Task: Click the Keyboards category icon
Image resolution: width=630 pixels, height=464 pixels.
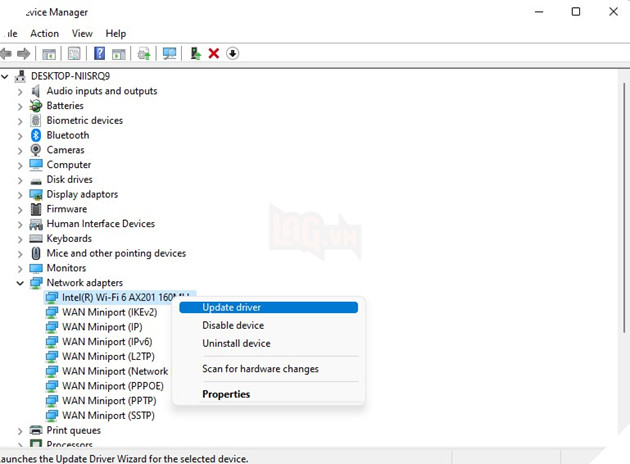Action: (x=36, y=239)
